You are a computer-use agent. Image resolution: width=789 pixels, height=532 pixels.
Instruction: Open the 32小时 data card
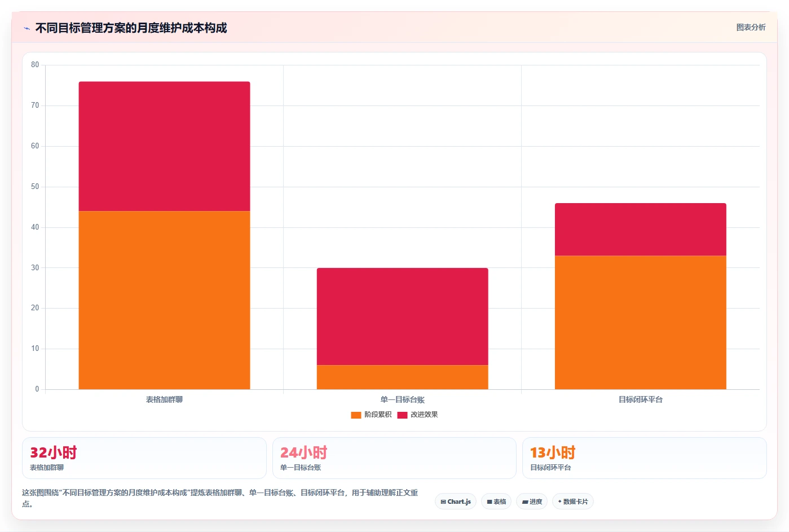point(144,458)
